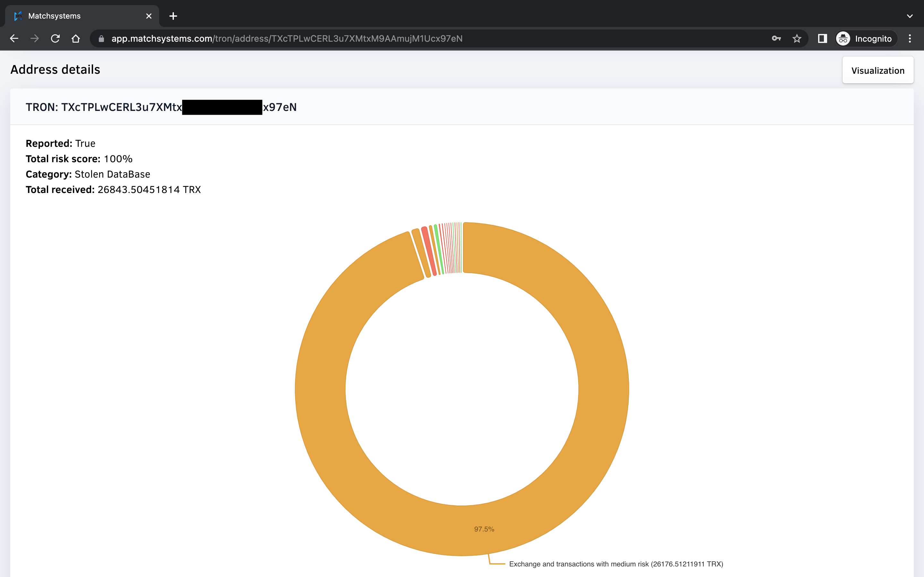Screen dimensions: 924x577
Task: Open the Incognito profile indicator
Action: pyautogui.click(x=865, y=38)
